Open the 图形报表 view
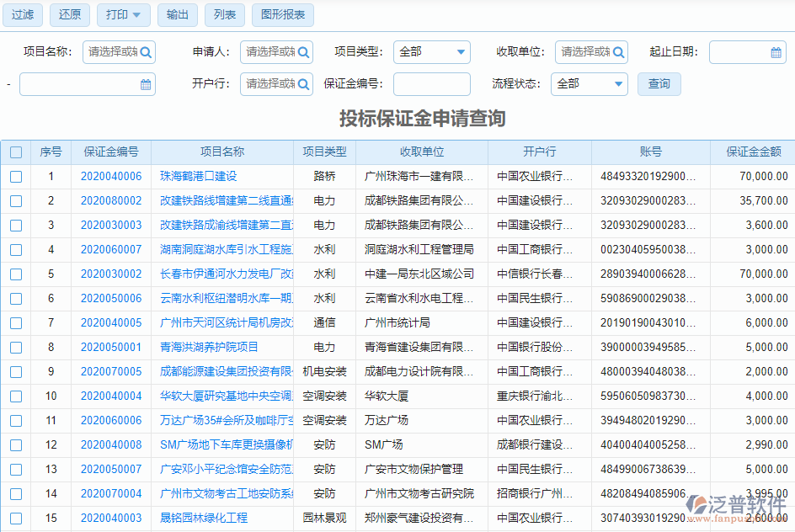 [x=282, y=15]
